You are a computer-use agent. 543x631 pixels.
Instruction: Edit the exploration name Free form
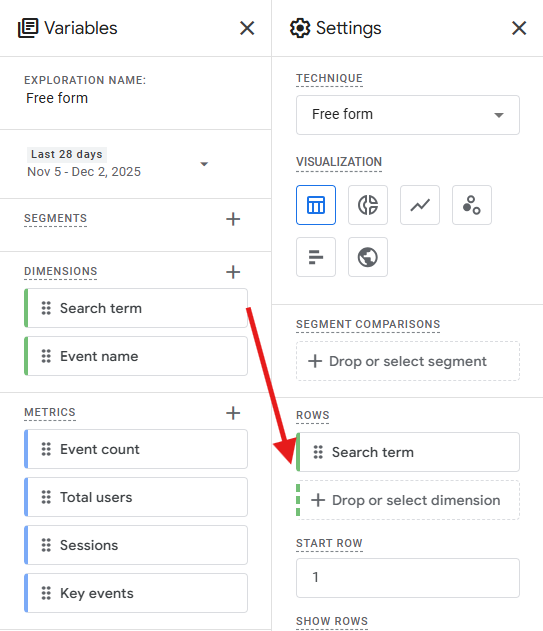(x=57, y=98)
